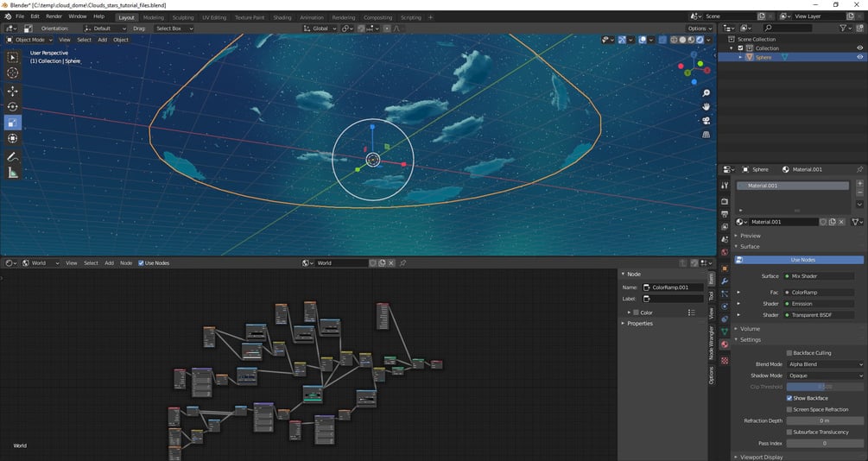
Task: Enable rendered viewport shading mode
Action: click(700, 40)
